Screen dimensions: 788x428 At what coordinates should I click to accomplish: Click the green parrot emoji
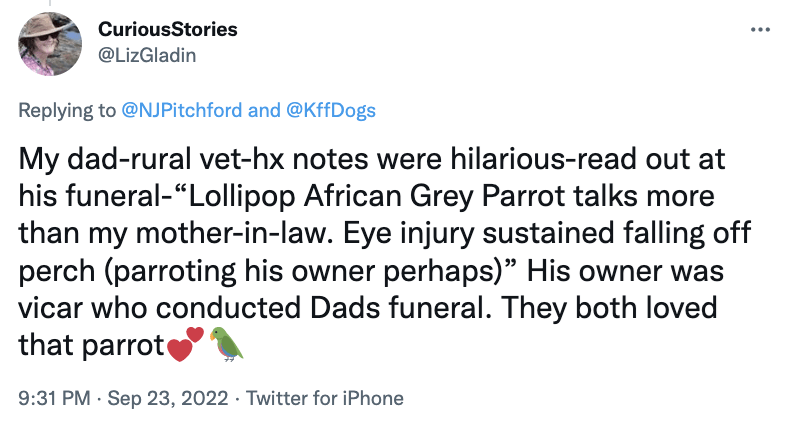[226, 344]
